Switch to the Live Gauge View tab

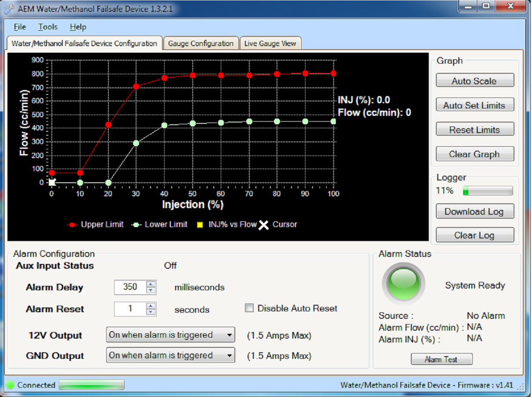[x=270, y=43]
